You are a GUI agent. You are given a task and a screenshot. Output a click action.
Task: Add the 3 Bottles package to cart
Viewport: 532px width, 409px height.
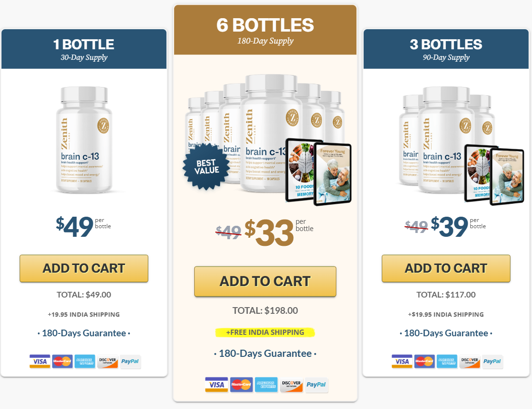(x=446, y=268)
